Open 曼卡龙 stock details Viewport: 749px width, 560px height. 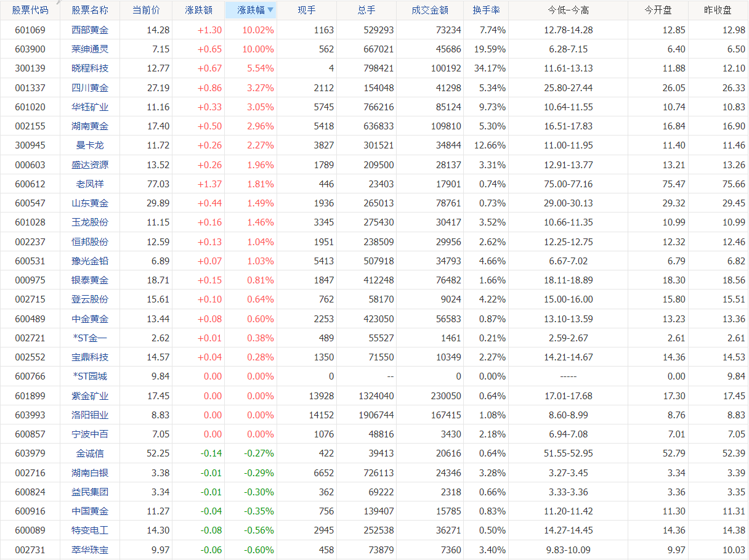click(90, 145)
